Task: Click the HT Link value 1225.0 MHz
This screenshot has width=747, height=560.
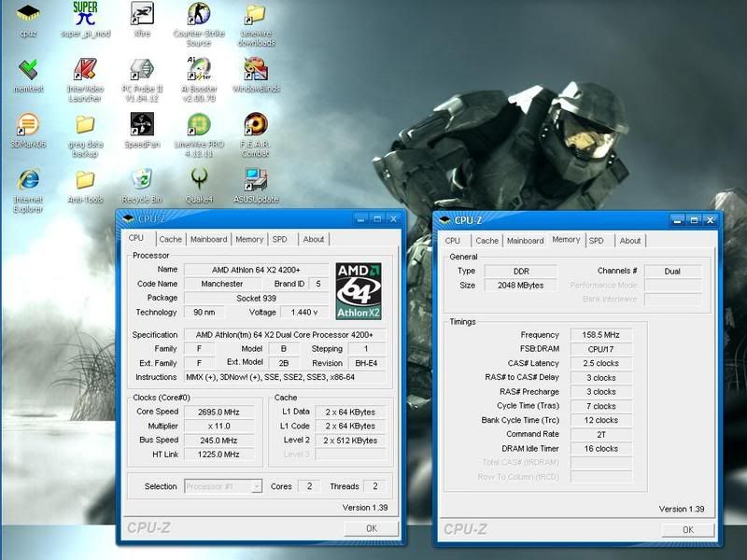Action: click(x=218, y=455)
